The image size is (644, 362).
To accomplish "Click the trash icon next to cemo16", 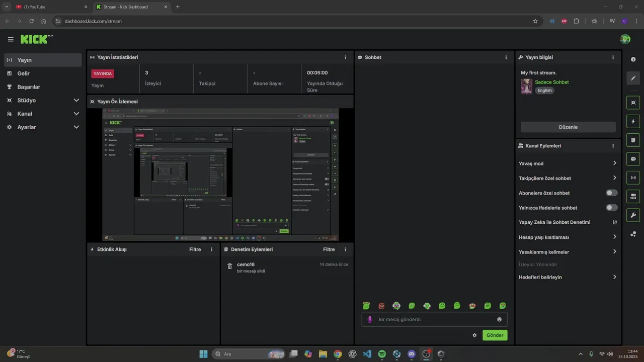I will pos(229,266).
